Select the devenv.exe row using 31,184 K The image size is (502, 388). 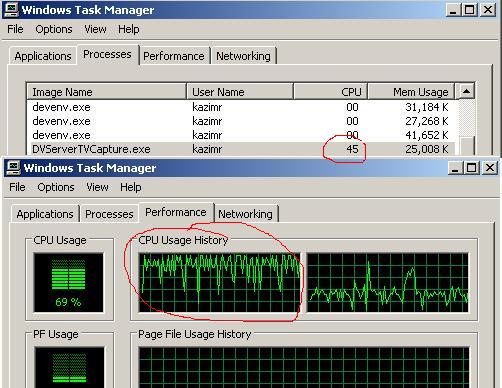point(241,107)
